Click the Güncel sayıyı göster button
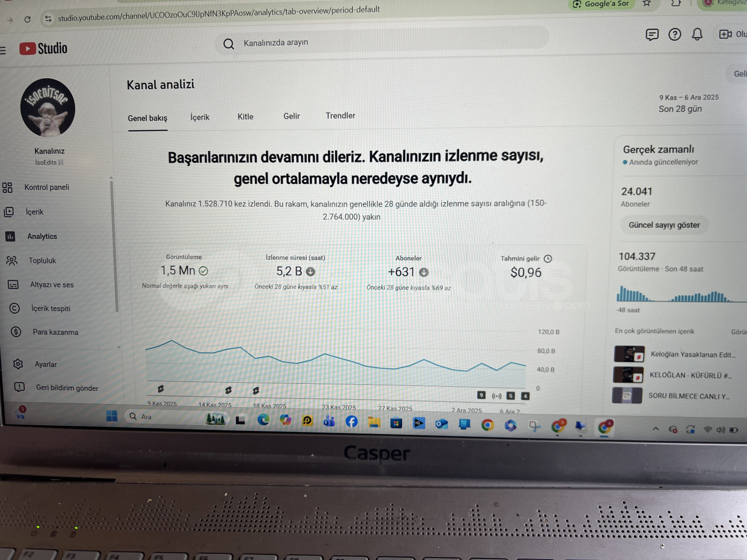Viewport: 747px width, 560px height. click(664, 225)
